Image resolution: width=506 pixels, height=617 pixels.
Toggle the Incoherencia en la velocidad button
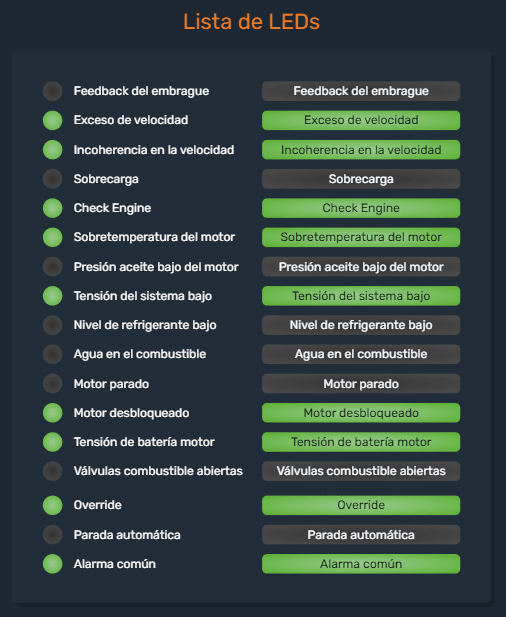(361, 150)
